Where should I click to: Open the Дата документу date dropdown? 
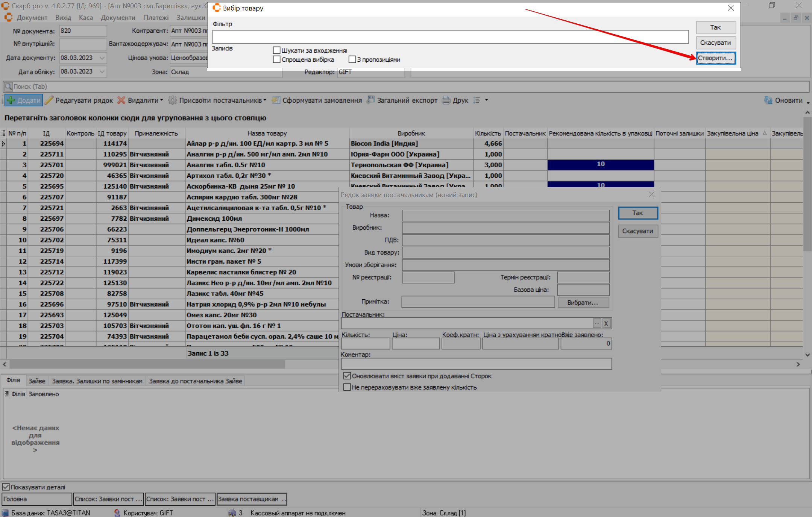102,58
